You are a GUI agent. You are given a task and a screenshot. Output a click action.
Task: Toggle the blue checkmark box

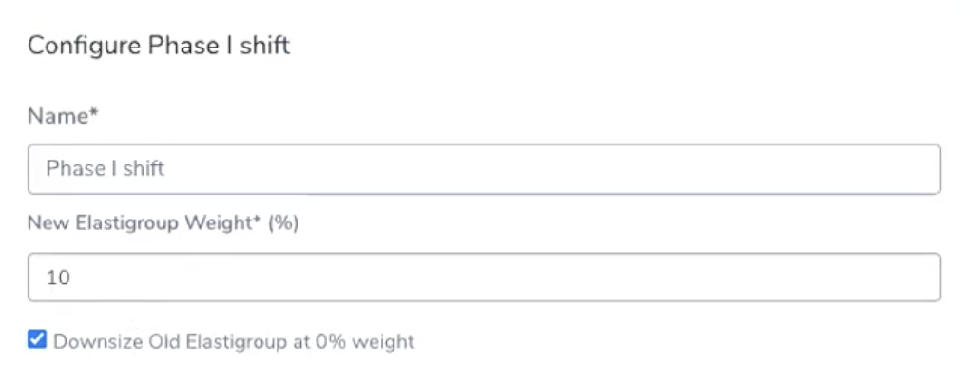click(37, 340)
